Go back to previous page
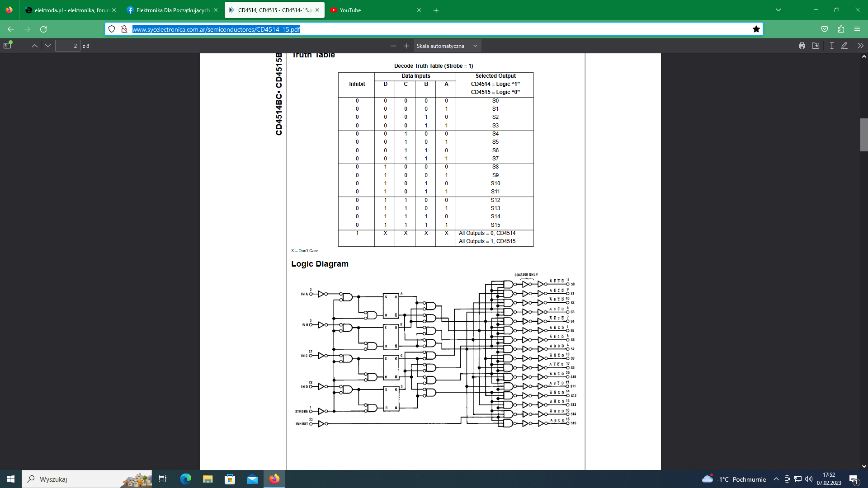 11,29
